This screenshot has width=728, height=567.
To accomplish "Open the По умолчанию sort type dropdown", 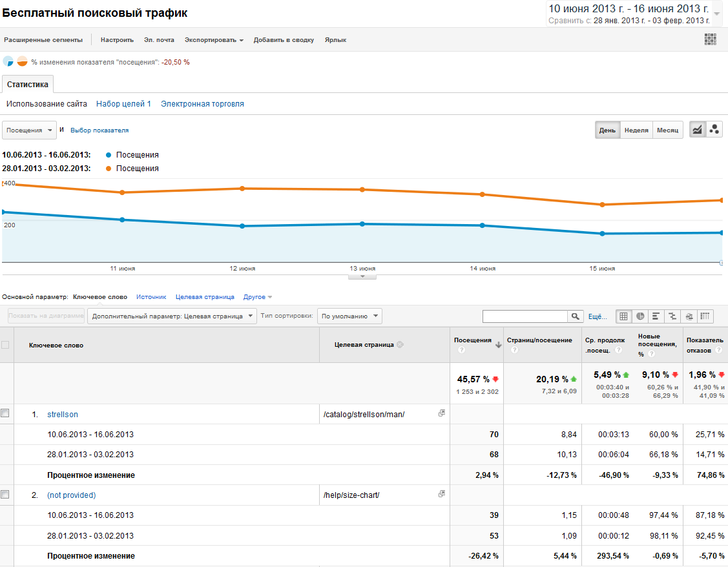I will point(349,316).
